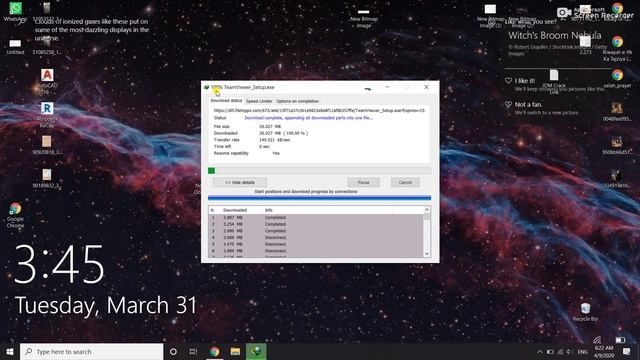Viewport: 640px width, 360px height.
Task: Open File Explorer from the taskbar
Action: [x=235, y=351]
